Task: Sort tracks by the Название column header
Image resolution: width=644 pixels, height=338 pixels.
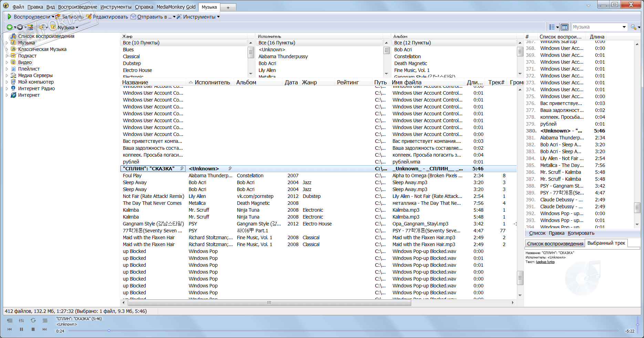Action: [154, 82]
